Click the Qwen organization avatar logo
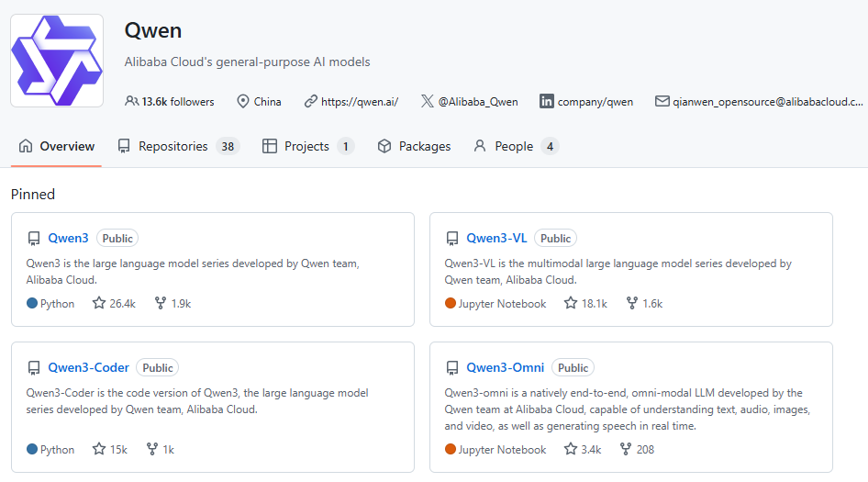Image resolution: width=868 pixels, height=482 pixels. (57, 61)
